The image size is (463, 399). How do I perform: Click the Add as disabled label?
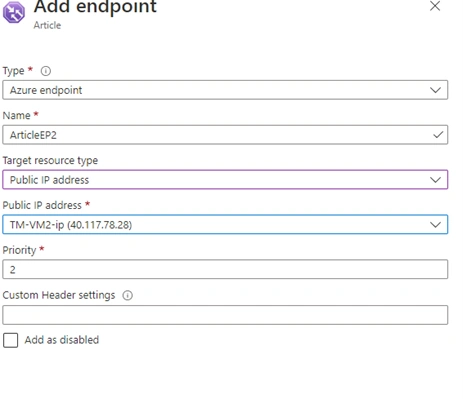click(62, 340)
